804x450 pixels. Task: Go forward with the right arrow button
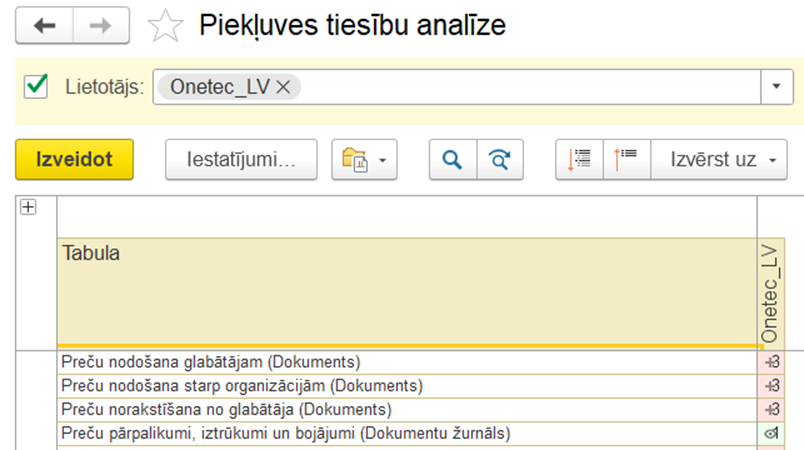(101, 26)
